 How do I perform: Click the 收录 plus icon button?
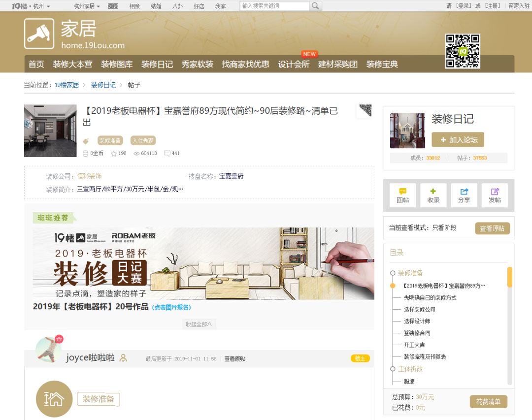pos(433,195)
